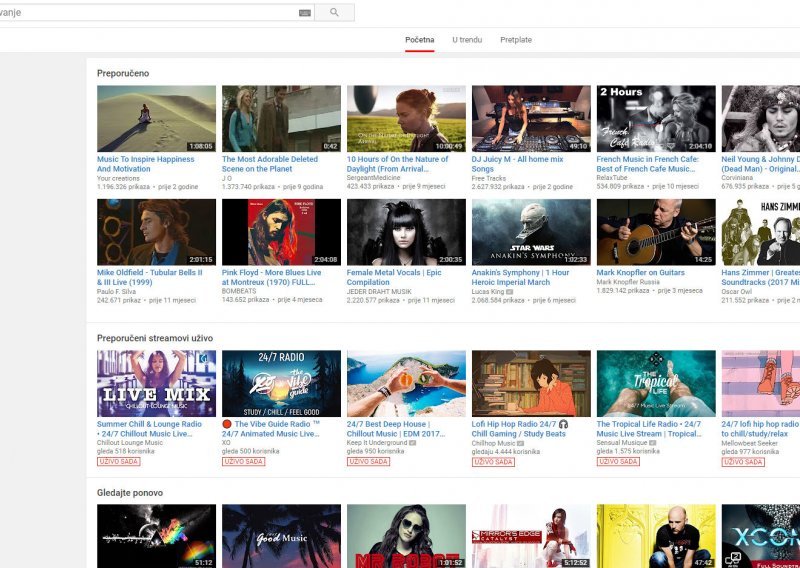Visit the Keep It Underground channel
The image size is (800, 568).
(x=377, y=442)
